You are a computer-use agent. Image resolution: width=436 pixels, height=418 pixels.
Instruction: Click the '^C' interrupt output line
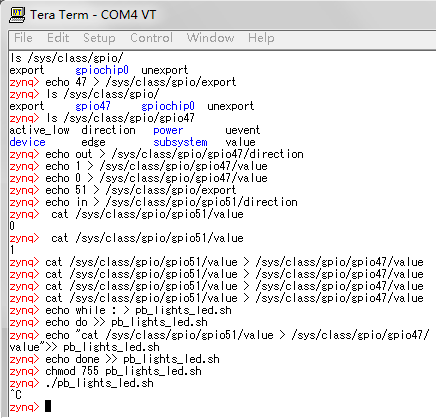15,395
